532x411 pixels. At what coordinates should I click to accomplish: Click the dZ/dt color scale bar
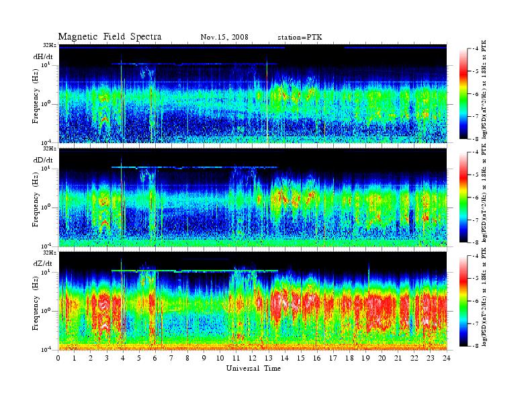tap(463, 301)
